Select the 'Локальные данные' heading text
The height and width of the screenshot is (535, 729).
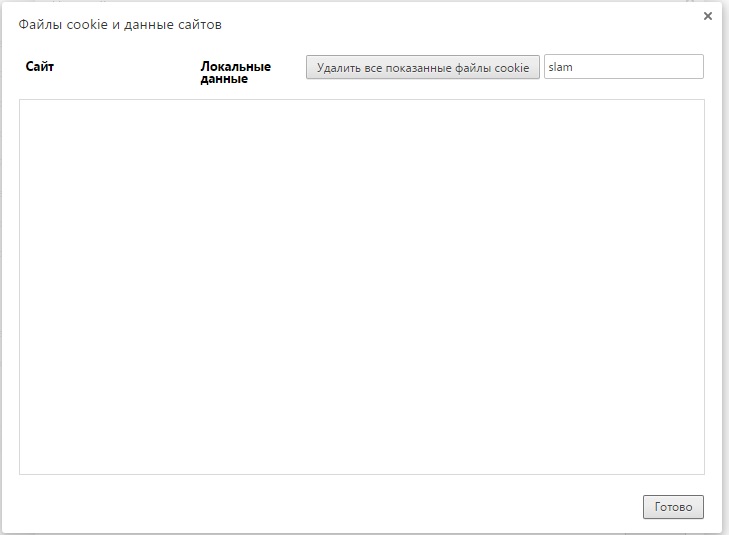[235, 72]
